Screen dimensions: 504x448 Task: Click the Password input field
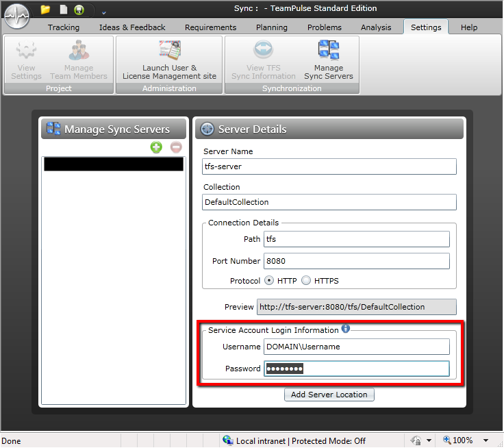point(357,369)
